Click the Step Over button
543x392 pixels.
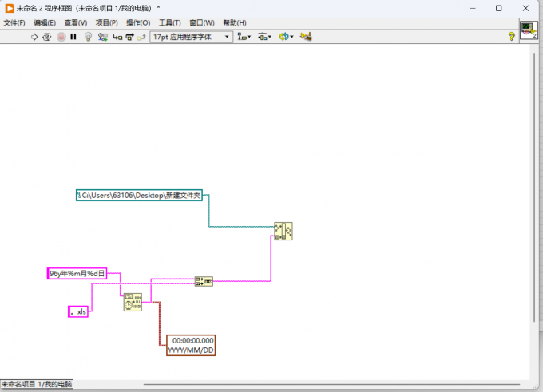(130, 37)
